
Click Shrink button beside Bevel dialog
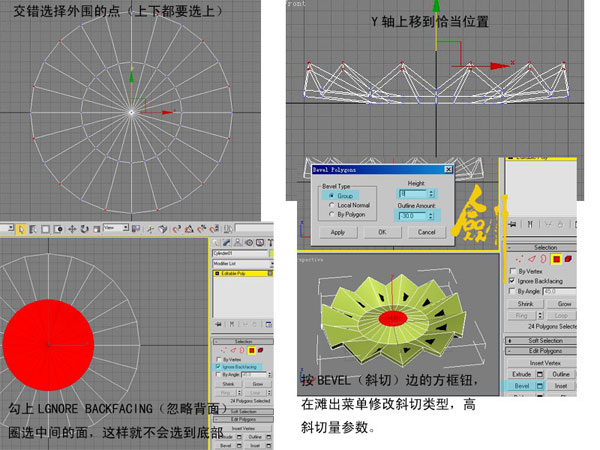click(x=525, y=304)
